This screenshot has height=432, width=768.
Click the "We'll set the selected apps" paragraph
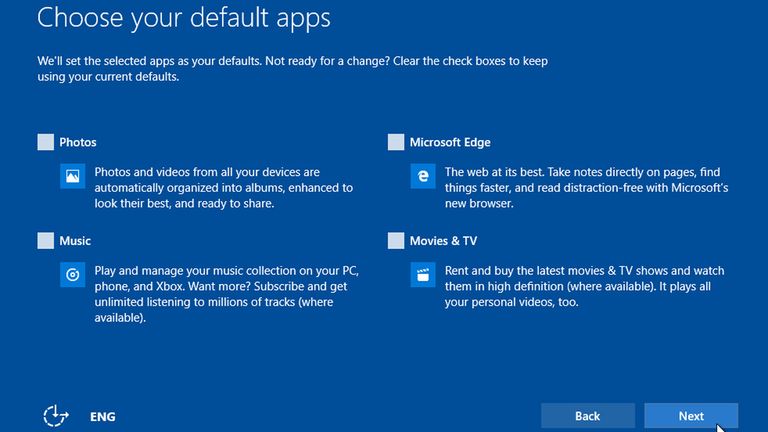(292, 69)
